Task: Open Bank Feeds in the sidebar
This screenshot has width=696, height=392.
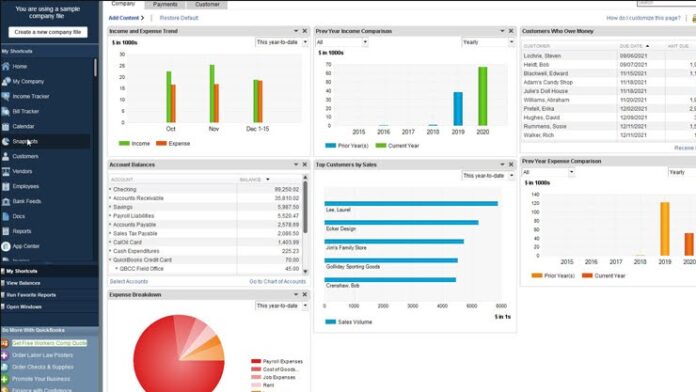Action: [6, 202]
